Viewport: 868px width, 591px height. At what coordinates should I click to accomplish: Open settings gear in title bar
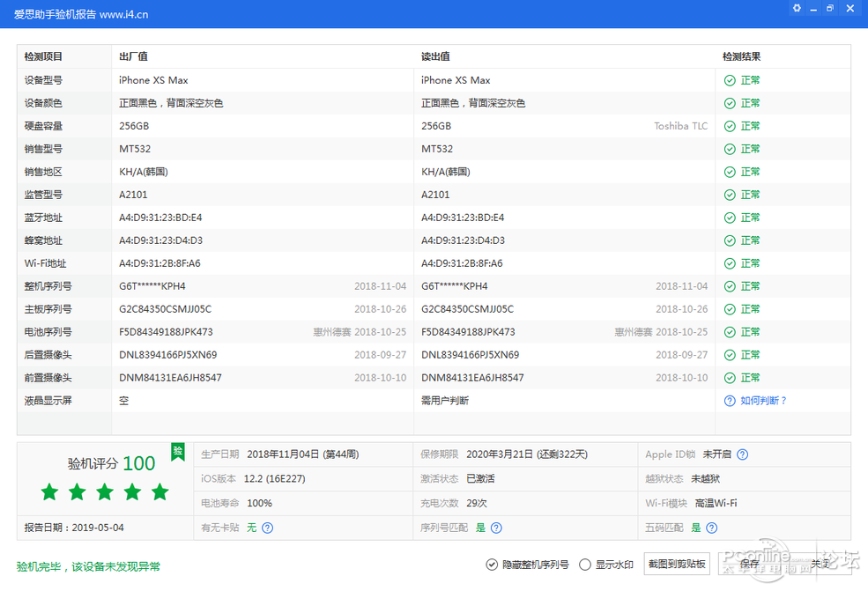click(797, 8)
